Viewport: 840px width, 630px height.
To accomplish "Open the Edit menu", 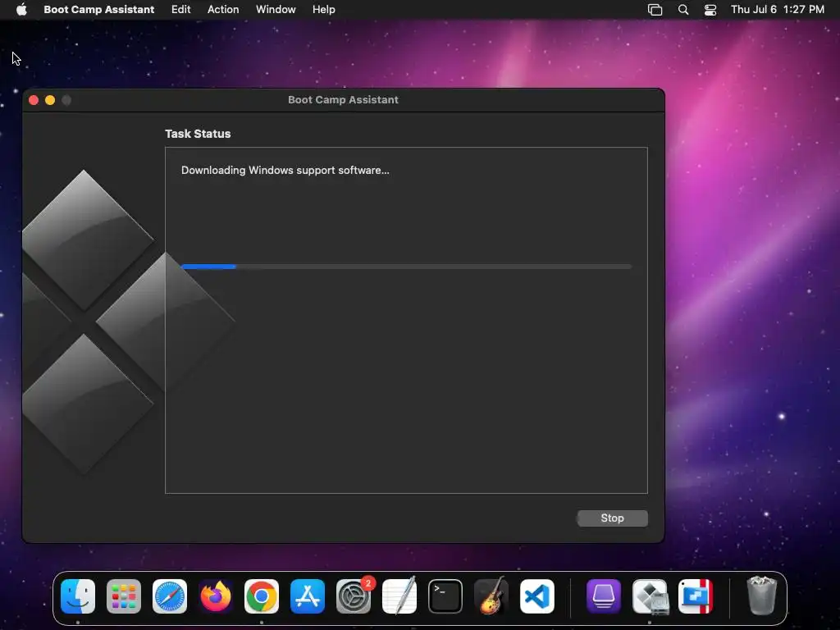I will click(x=181, y=10).
